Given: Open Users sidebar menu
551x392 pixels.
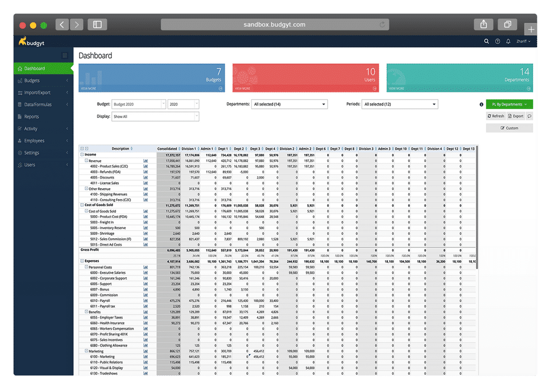Looking at the screenshot, I should [x=44, y=165].
